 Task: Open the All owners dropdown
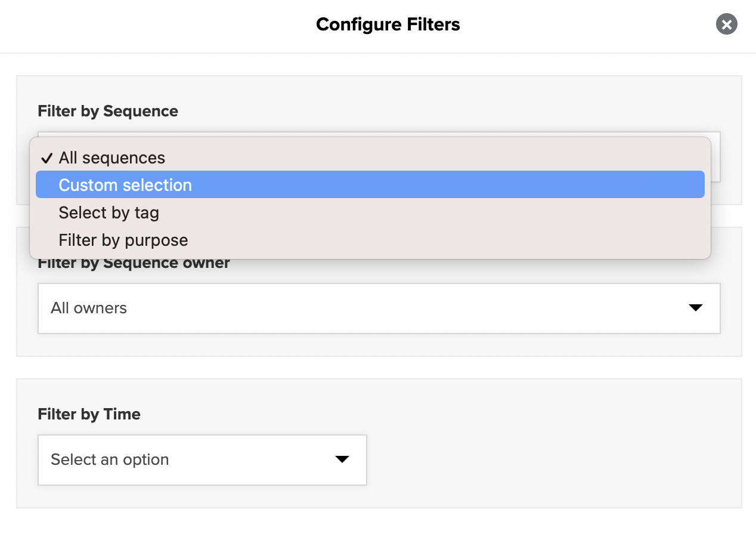pos(379,308)
